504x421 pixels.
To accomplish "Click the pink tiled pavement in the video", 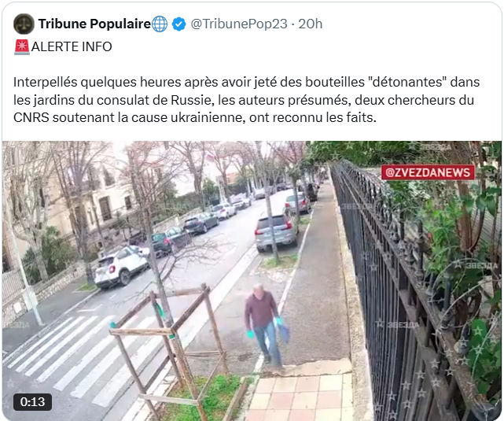I will (x=300, y=397).
